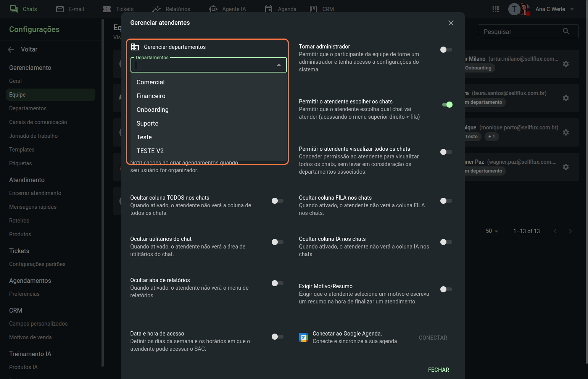Enable the Tornar administrador toggle
588x379 pixels.
[x=446, y=50]
